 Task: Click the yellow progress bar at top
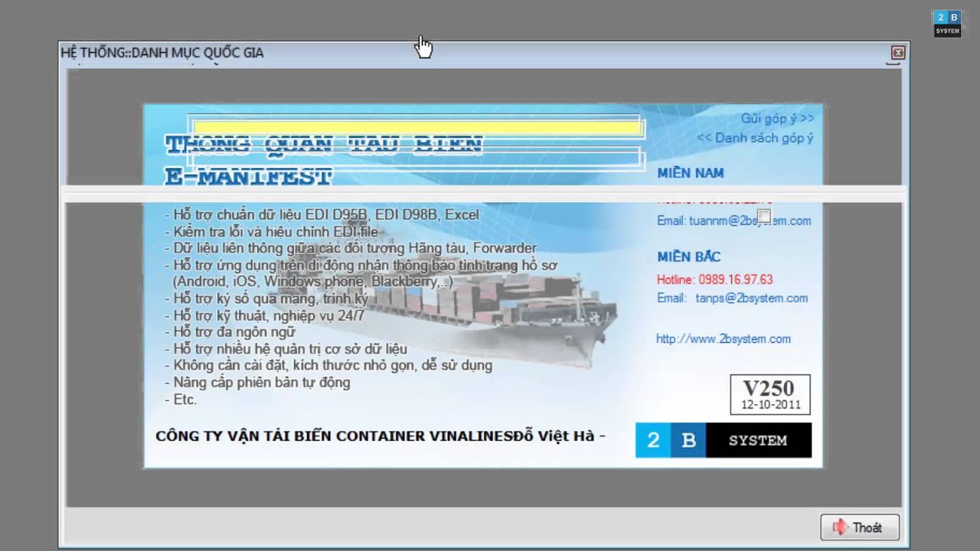click(417, 128)
